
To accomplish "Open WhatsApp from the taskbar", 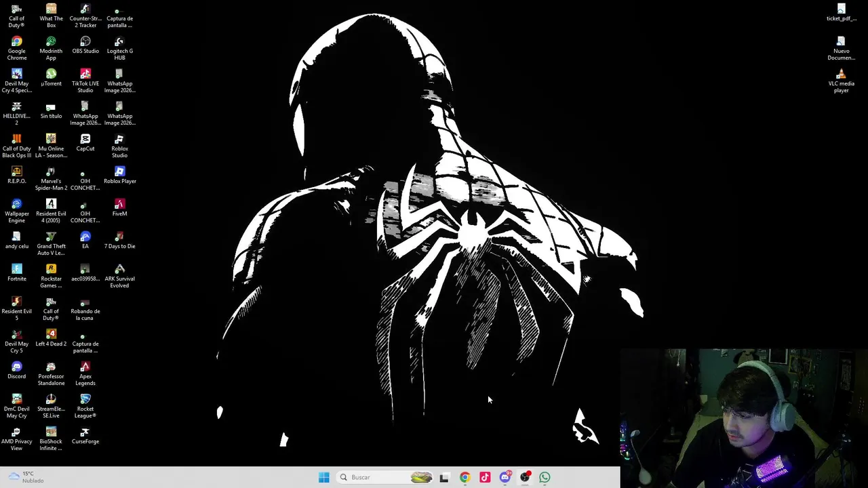I will click(545, 477).
